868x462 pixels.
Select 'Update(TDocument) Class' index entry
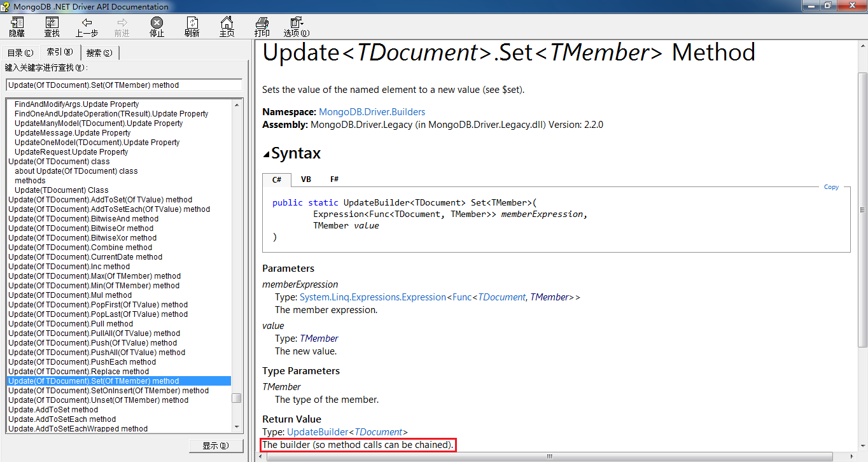point(62,190)
